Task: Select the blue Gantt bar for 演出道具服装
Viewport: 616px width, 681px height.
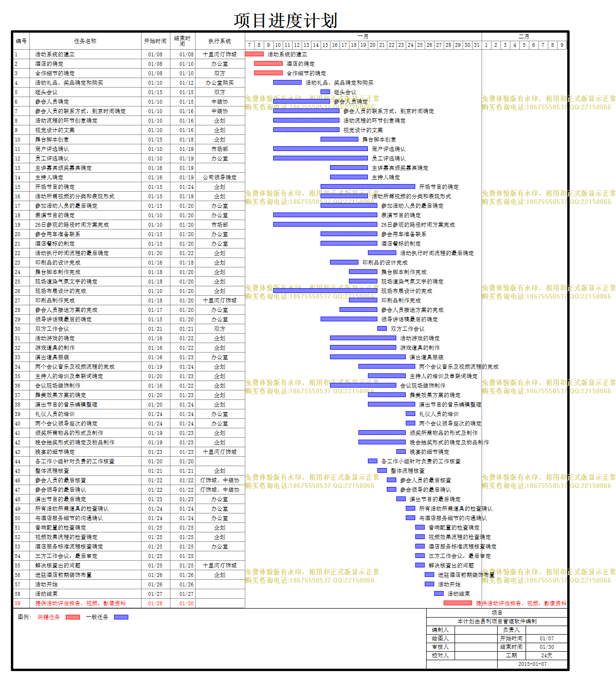Action: 368,357
